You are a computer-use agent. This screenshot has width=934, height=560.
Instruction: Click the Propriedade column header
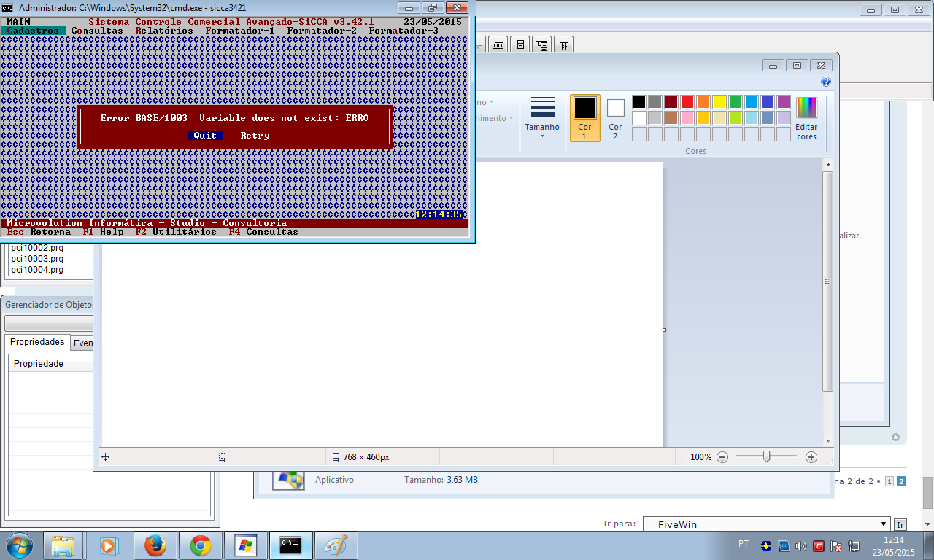click(x=50, y=364)
